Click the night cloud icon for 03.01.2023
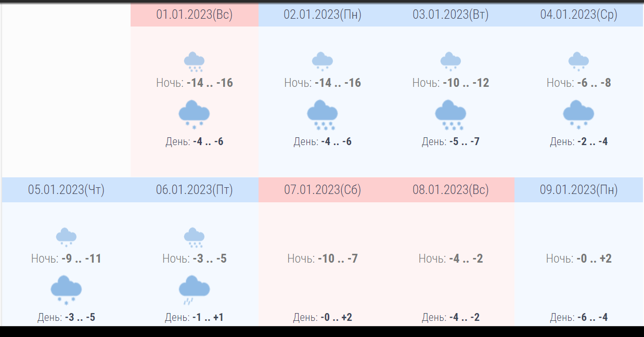 click(x=450, y=61)
